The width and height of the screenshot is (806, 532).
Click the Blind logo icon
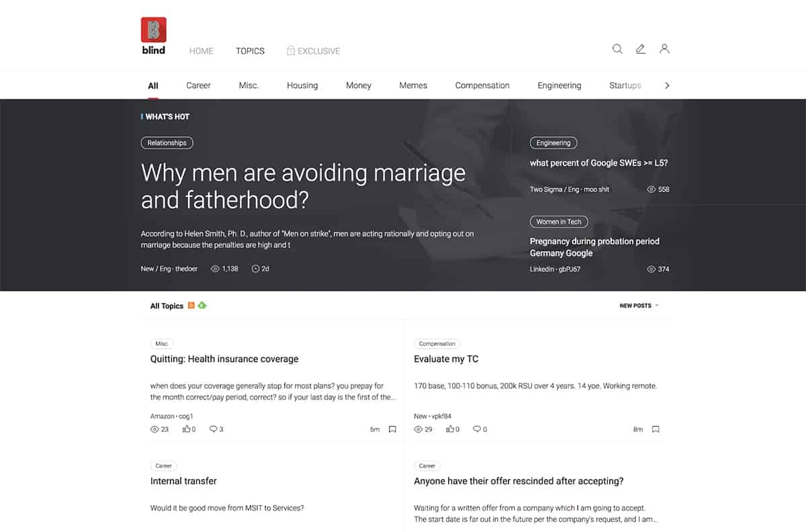153,31
